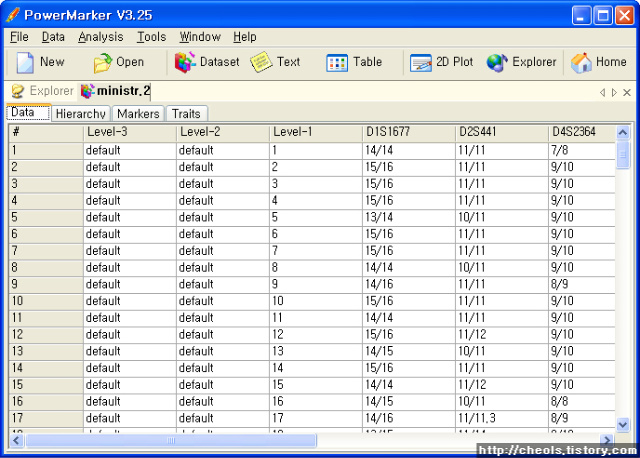This screenshot has width=640, height=458.
Task: Switch to the Markers tab
Action: point(138,113)
